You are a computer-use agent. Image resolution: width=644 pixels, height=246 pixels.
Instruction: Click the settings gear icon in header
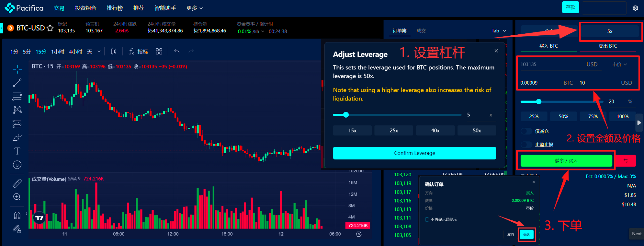[635, 8]
